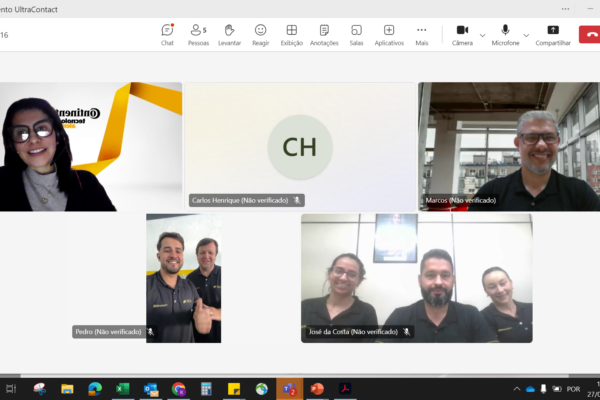Viewport: 600px width, 400px height.
Task: Click José da Costa's video tile
Action: pos(416,278)
